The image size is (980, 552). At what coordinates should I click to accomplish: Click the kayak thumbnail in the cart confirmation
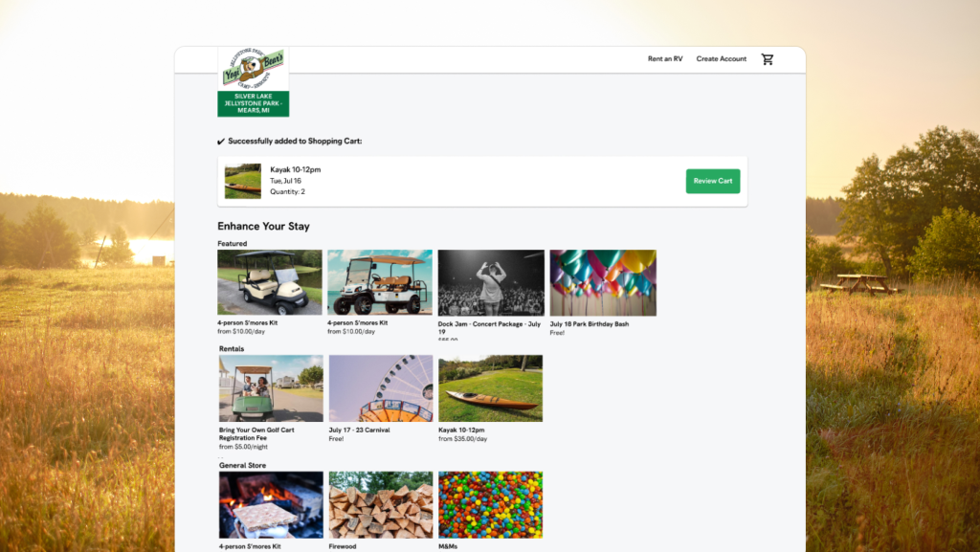tap(243, 181)
